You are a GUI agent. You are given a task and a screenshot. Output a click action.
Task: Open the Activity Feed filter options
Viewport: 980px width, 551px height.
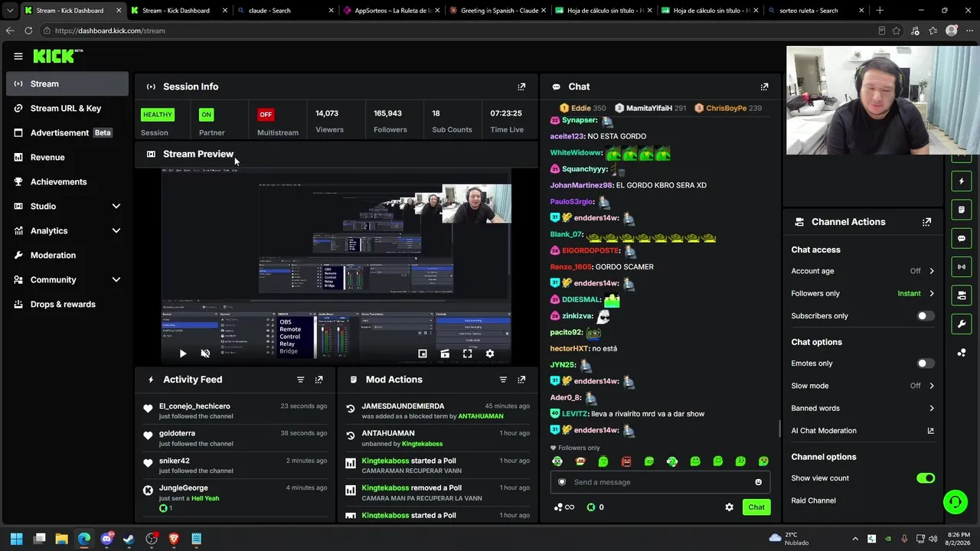[300, 380]
